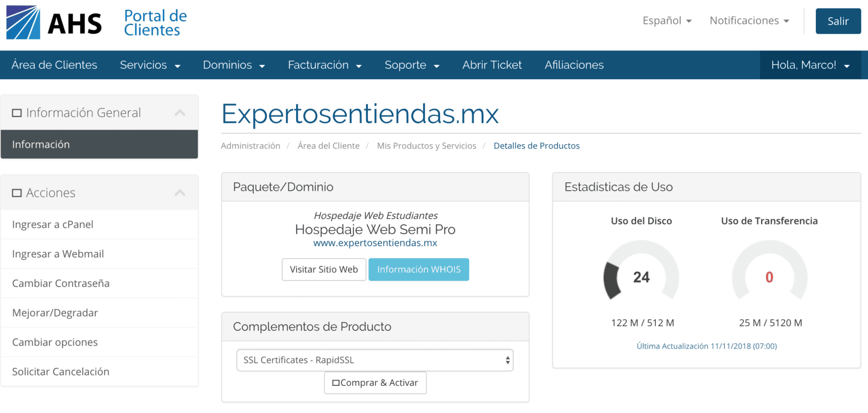Open the Español language dropdown

(667, 21)
